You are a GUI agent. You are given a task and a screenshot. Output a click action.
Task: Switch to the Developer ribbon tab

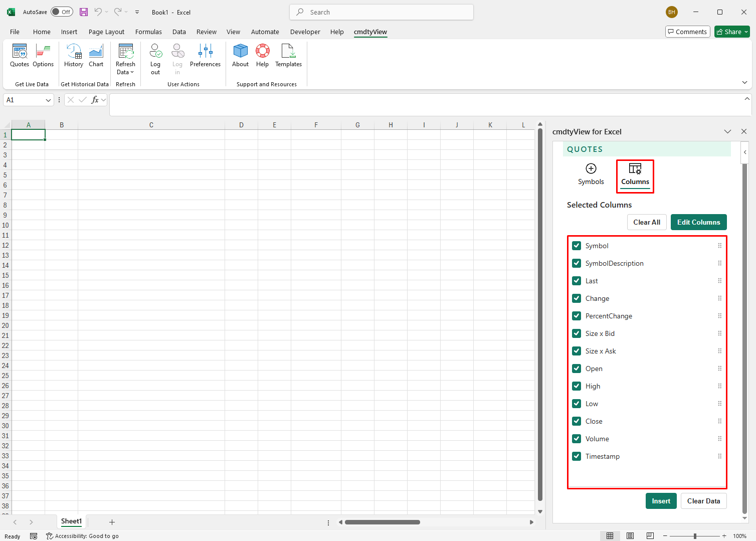tap(305, 32)
